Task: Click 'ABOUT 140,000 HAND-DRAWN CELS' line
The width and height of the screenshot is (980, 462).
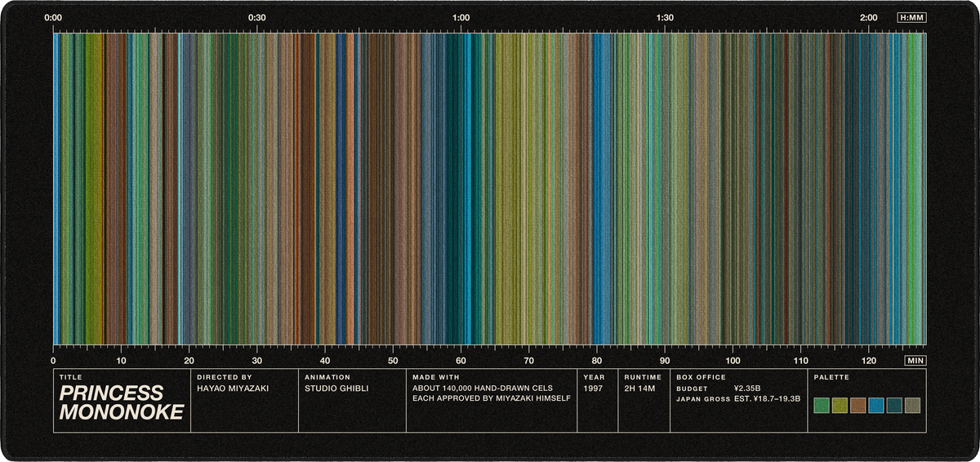Action: point(483,389)
